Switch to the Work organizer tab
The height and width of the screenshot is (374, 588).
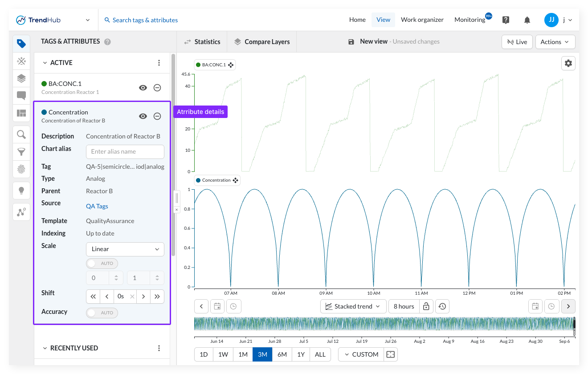(x=422, y=20)
